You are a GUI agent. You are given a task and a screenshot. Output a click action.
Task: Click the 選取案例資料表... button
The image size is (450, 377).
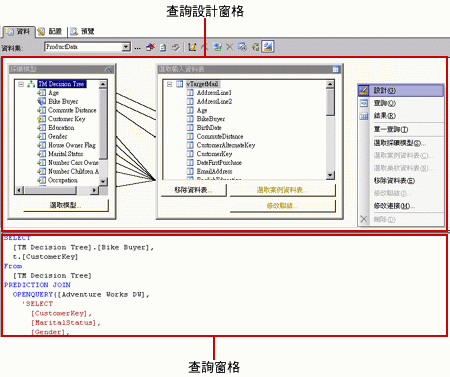click(282, 190)
